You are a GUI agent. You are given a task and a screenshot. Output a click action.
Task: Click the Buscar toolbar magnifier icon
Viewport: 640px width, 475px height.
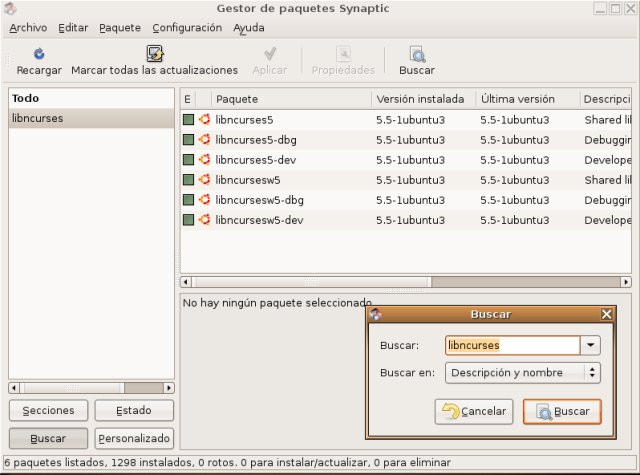416,54
